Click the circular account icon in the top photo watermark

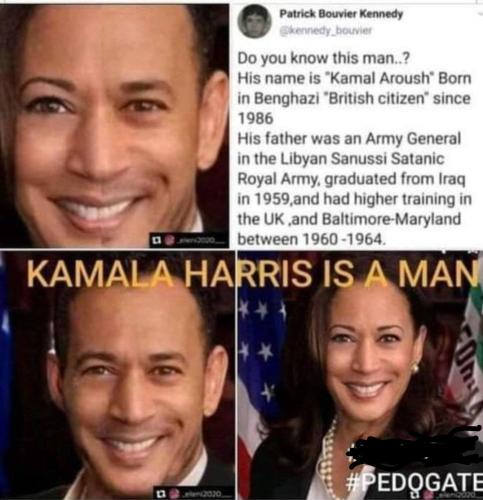point(170,240)
